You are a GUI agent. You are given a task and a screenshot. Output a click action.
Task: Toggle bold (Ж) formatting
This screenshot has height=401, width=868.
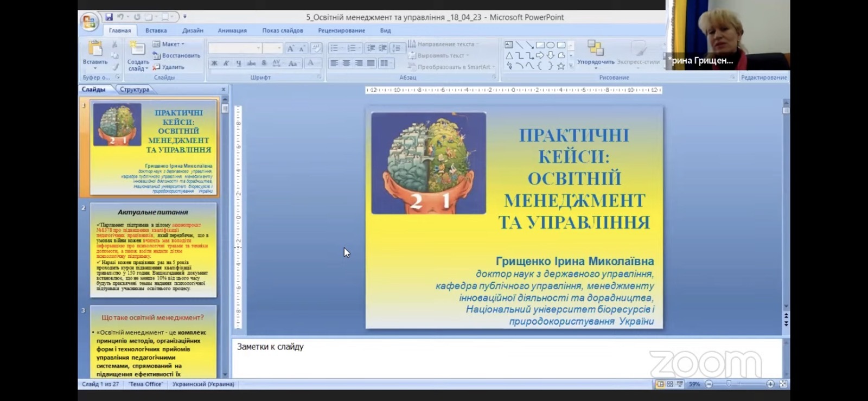[214, 63]
